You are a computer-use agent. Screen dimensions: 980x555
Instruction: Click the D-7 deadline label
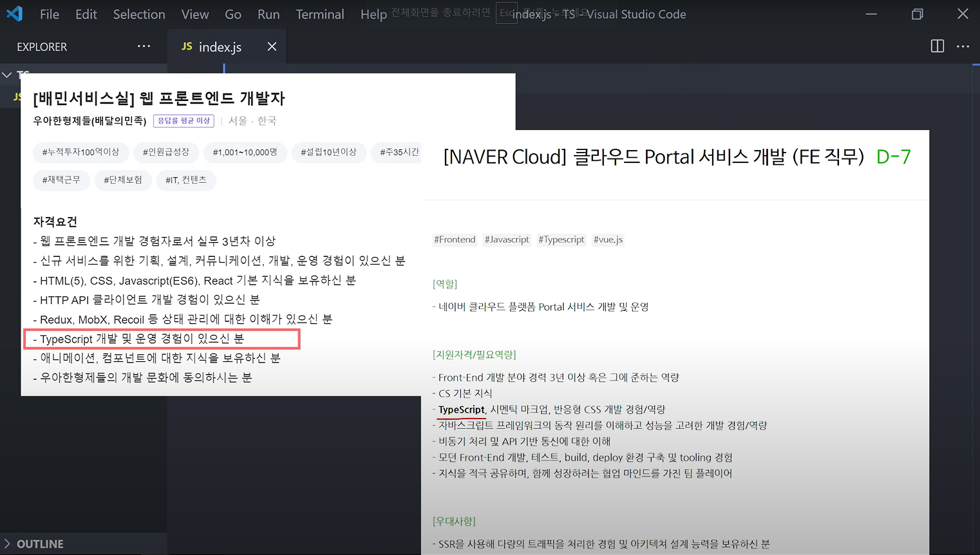point(893,157)
